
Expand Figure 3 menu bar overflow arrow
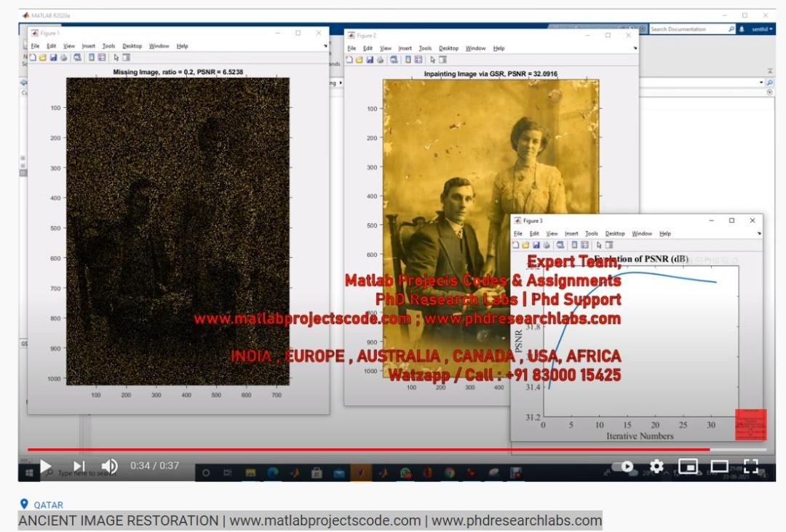(x=759, y=233)
